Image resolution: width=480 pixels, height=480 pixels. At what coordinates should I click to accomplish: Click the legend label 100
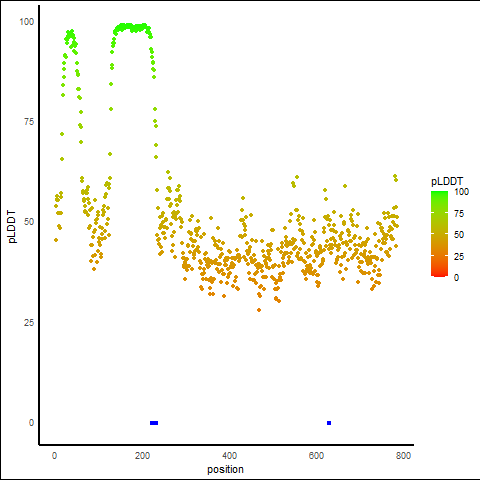[461, 192]
